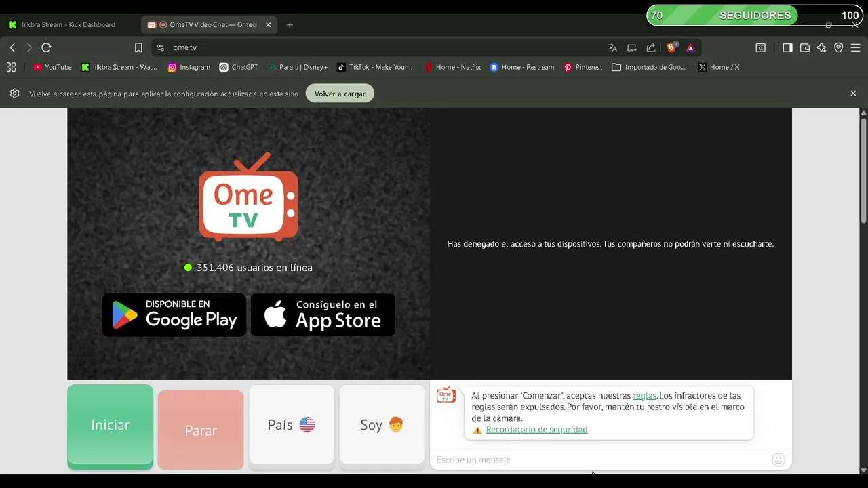Open site information icon beside ome.tv

click(x=160, y=47)
